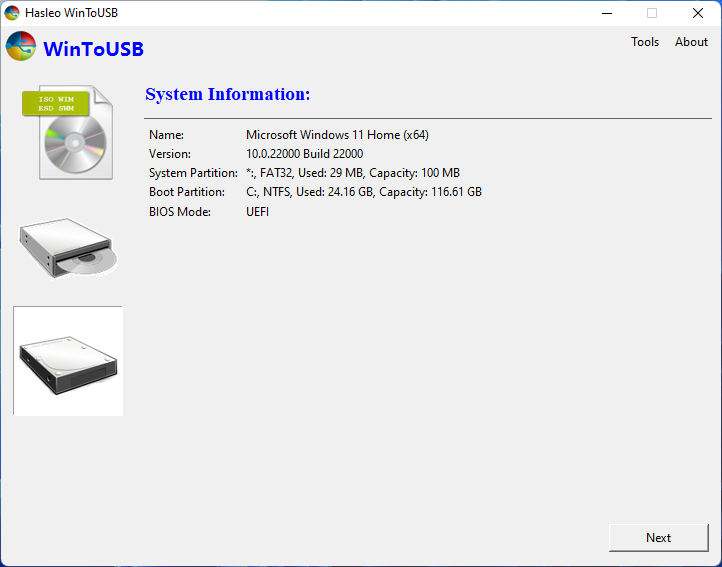Click the FAT32 system partition details
Image resolution: width=722 pixels, height=567 pixels.
(x=353, y=173)
